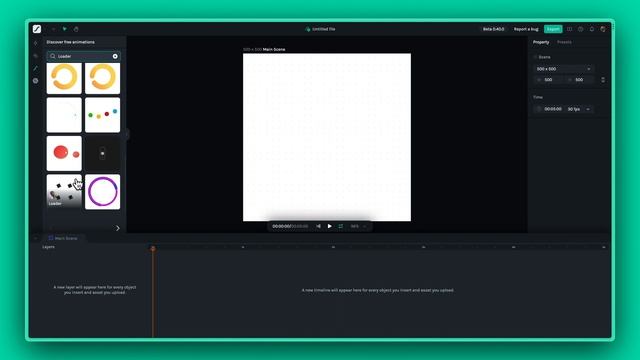Click the white canvas of Main Scene
This screenshot has width=640, height=360.
[x=327, y=137]
